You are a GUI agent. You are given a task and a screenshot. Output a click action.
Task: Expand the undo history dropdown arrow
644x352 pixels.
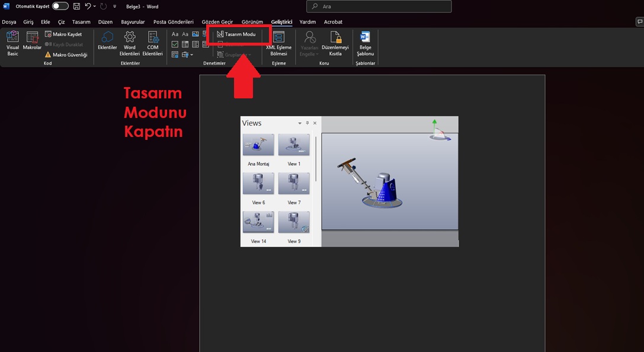click(95, 7)
